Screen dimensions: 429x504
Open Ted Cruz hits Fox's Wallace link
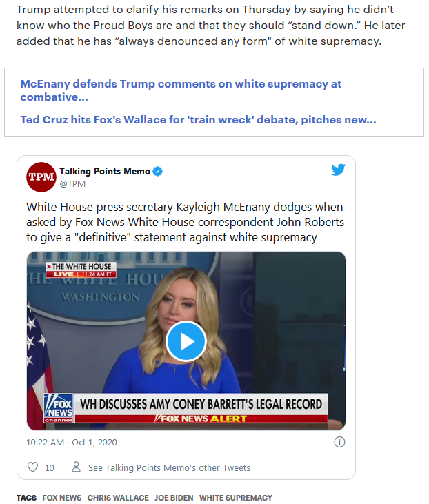(x=198, y=119)
